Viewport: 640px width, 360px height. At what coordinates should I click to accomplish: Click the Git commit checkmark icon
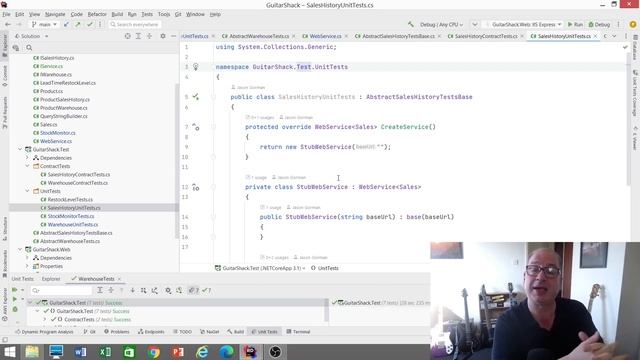[x=89, y=24]
